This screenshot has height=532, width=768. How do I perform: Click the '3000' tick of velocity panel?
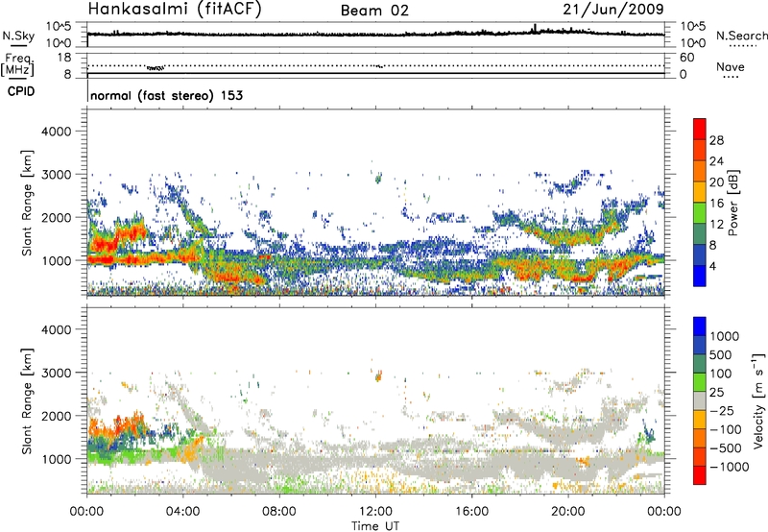(57, 373)
